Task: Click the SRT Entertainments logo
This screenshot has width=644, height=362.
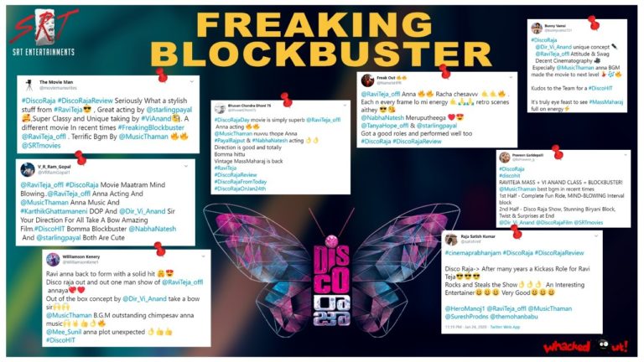Action: (44, 32)
